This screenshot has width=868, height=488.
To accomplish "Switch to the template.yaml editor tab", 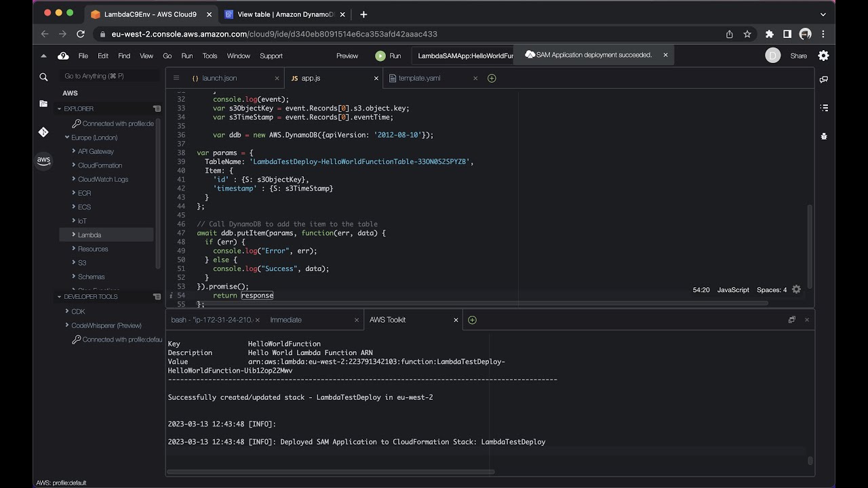I will (419, 78).
